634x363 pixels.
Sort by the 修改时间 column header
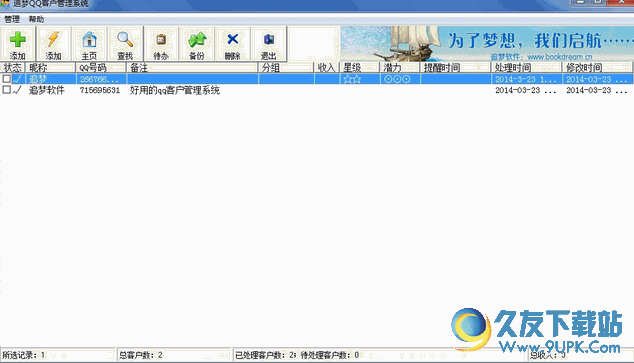point(597,68)
